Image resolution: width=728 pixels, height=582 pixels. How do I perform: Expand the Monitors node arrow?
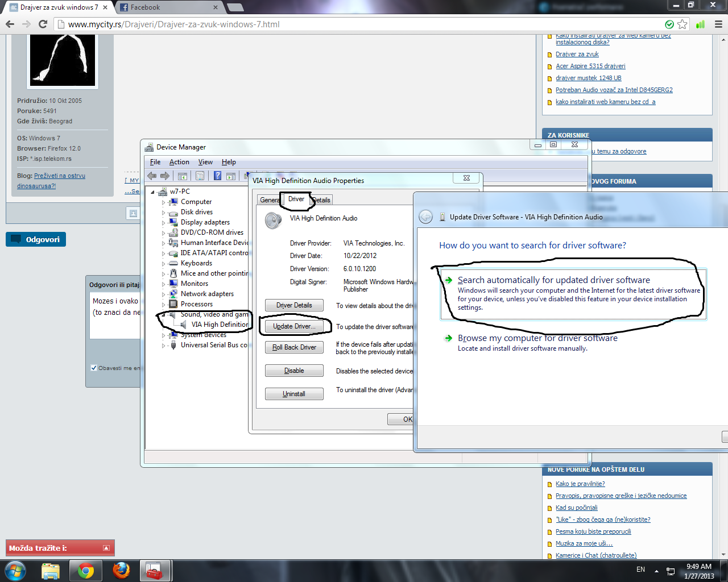tap(163, 284)
